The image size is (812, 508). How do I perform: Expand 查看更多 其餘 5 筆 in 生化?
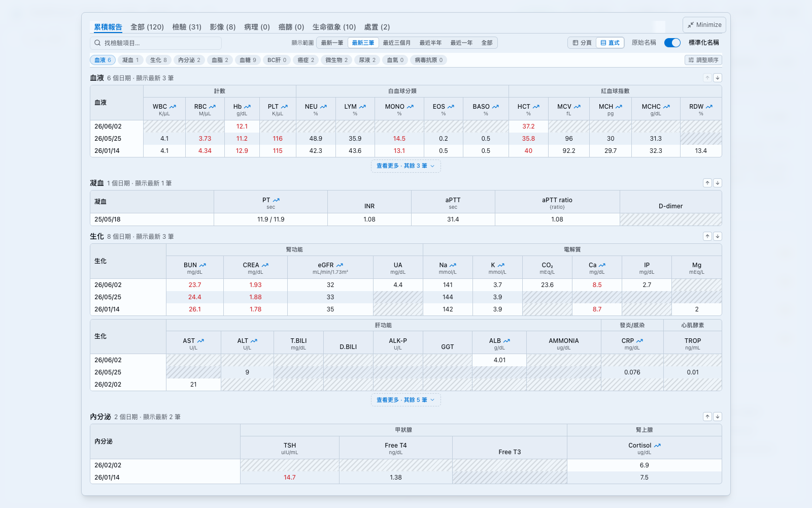405,400
